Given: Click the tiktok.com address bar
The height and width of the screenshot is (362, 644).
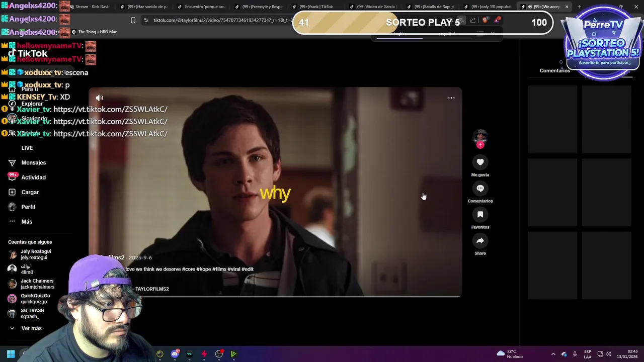Looking at the screenshot, I should tap(221, 20).
